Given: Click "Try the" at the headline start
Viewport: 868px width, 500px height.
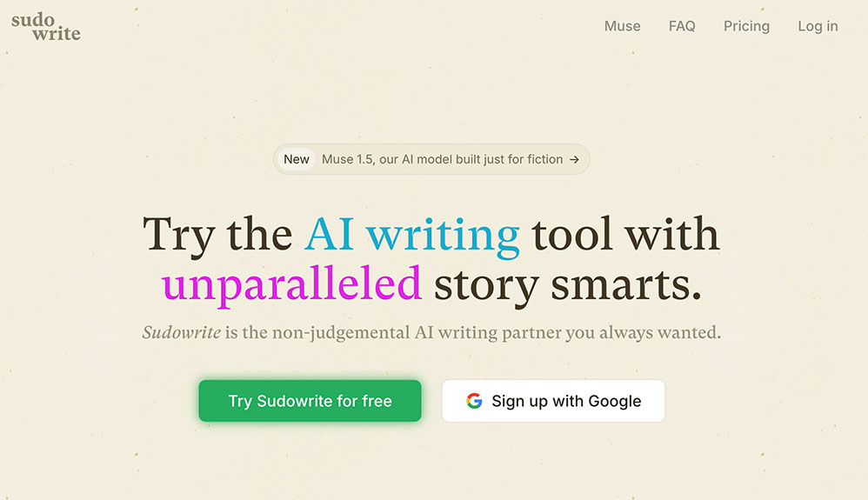Looking at the screenshot, I should point(217,235).
